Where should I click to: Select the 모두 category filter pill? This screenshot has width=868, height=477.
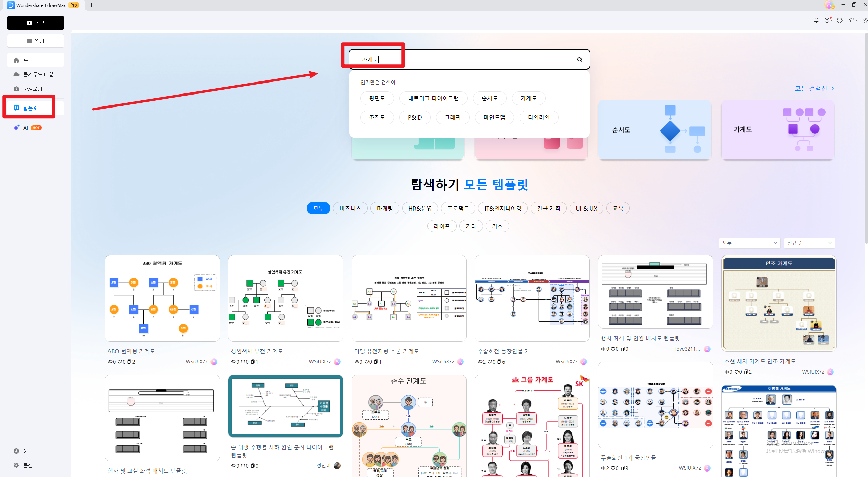click(318, 208)
